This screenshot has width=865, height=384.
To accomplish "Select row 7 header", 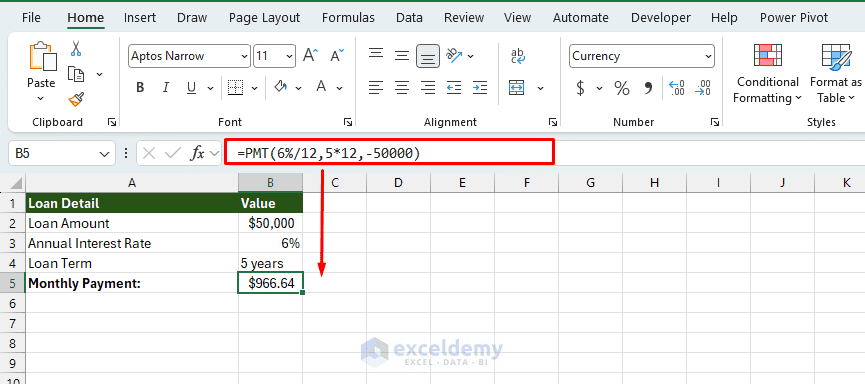I will pyautogui.click(x=13, y=323).
